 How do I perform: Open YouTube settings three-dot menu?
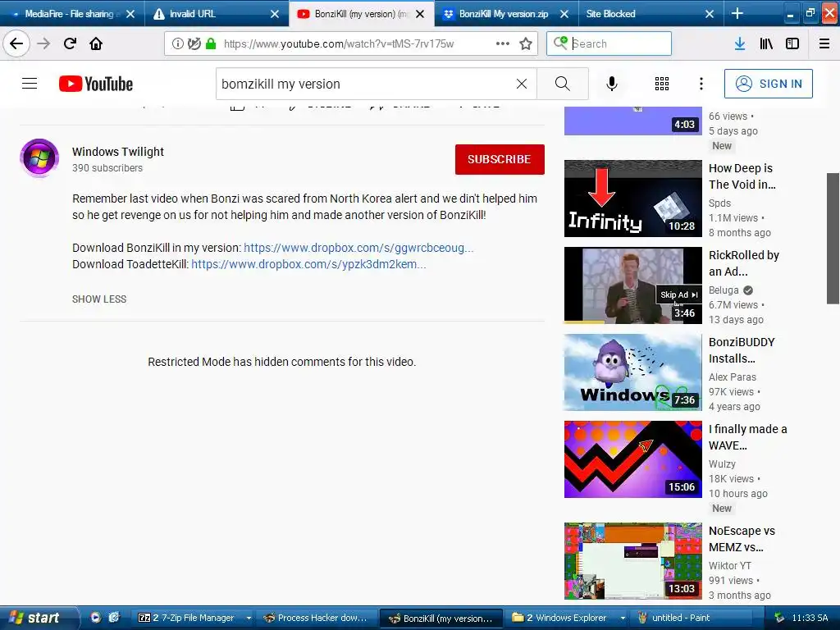[701, 84]
